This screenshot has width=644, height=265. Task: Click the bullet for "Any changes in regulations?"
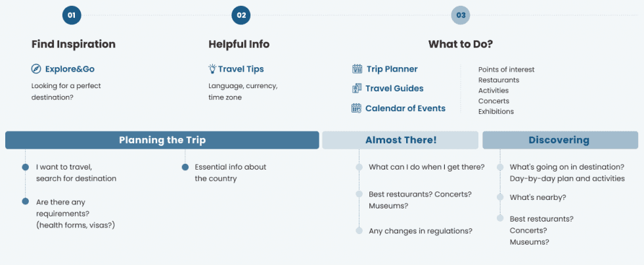pos(359,230)
